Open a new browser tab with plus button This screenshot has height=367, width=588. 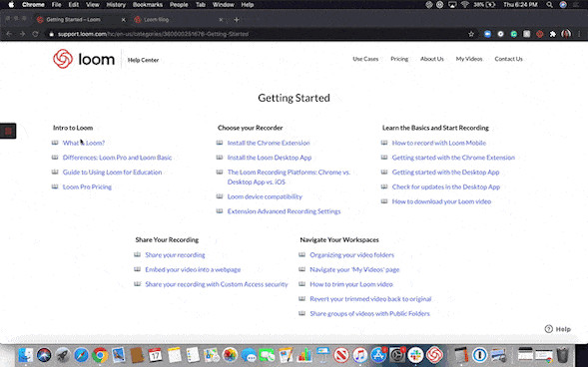coord(237,20)
